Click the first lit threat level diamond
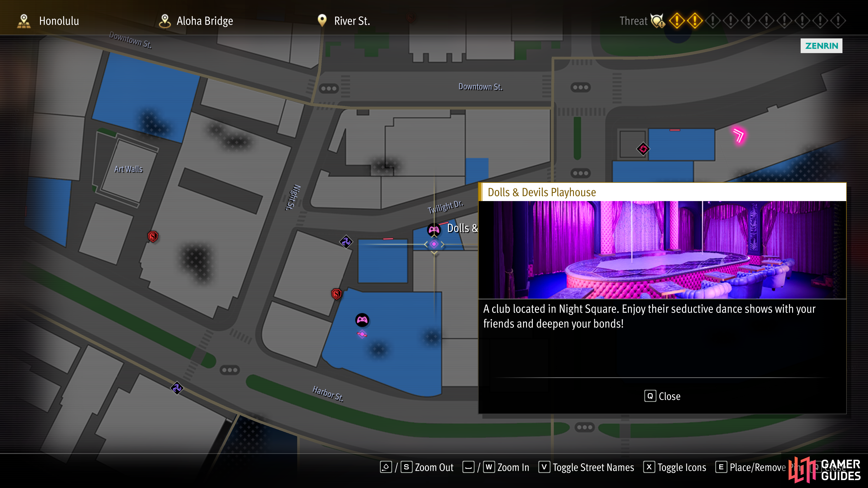This screenshot has height=488, width=868. tap(677, 21)
